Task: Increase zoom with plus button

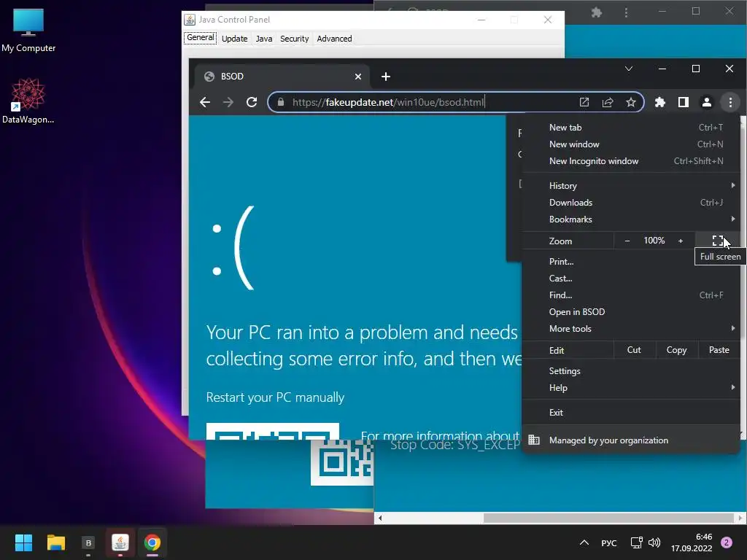Action: coord(681,241)
